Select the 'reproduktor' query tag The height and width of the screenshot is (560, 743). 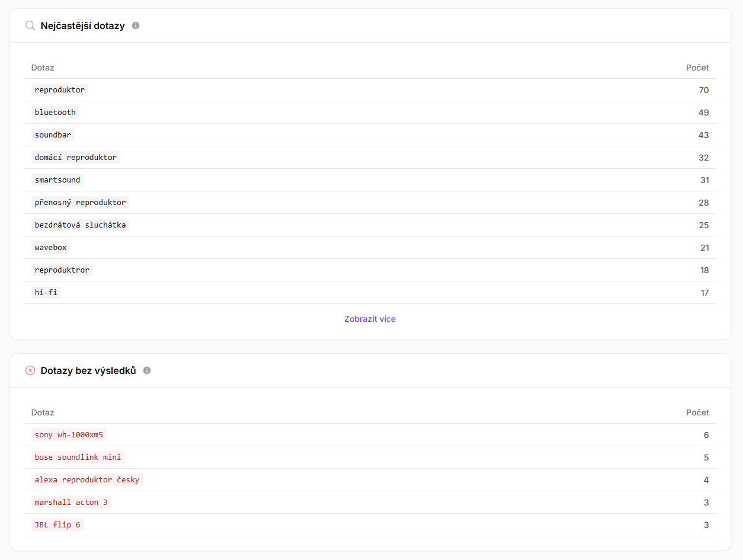click(x=60, y=90)
